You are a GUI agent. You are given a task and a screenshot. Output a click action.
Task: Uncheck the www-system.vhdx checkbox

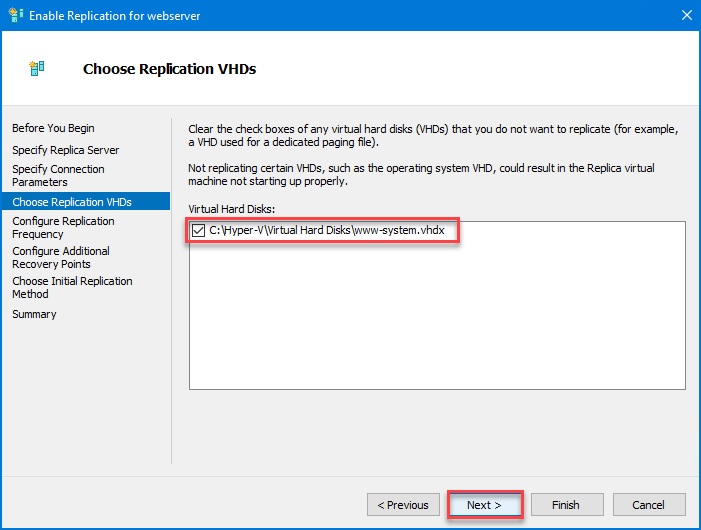[x=197, y=231]
